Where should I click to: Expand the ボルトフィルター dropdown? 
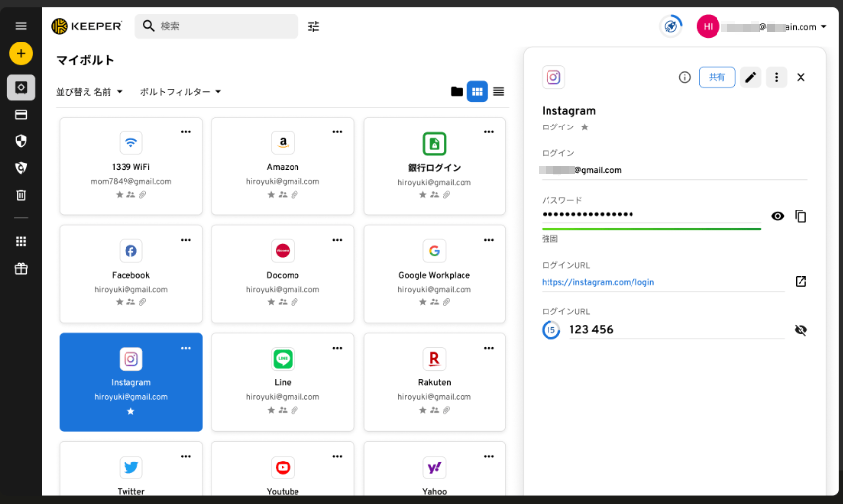coord(181,92)
